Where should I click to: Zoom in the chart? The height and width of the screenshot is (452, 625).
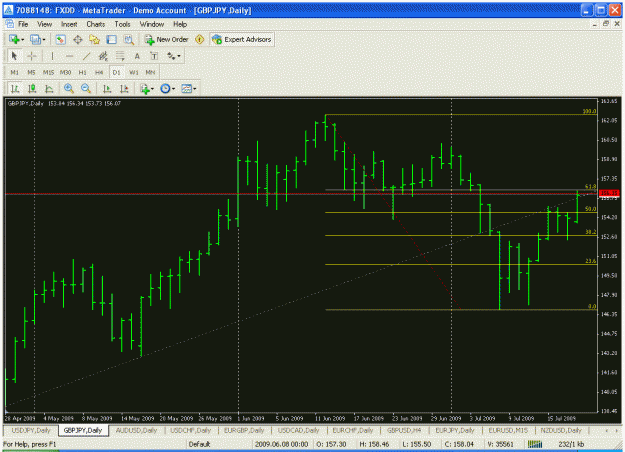[x=69, y=89]
